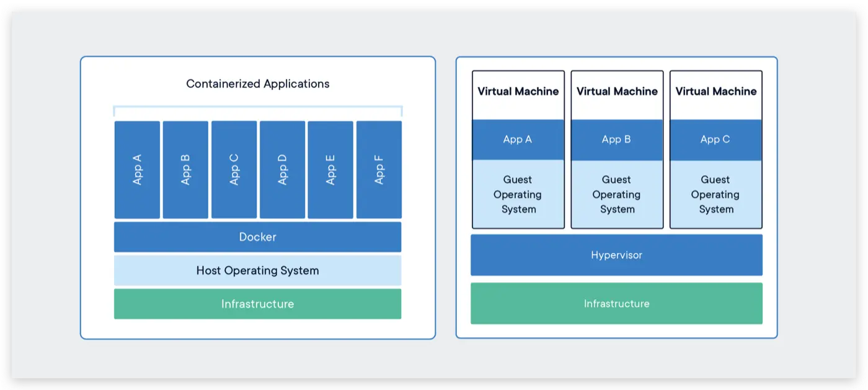This screenshot has width=868, height=390.
Task: Select the App D container block
Action: [x=282, y=169]
